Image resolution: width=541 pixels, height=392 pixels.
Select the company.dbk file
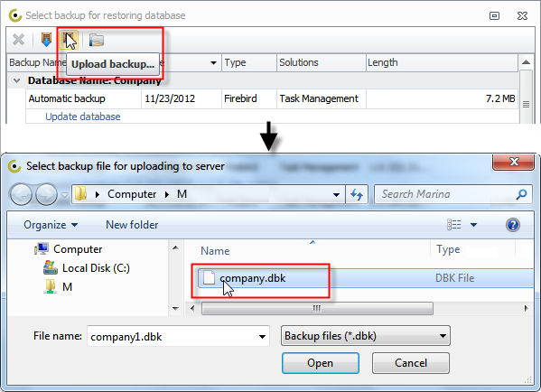(253, 278)
